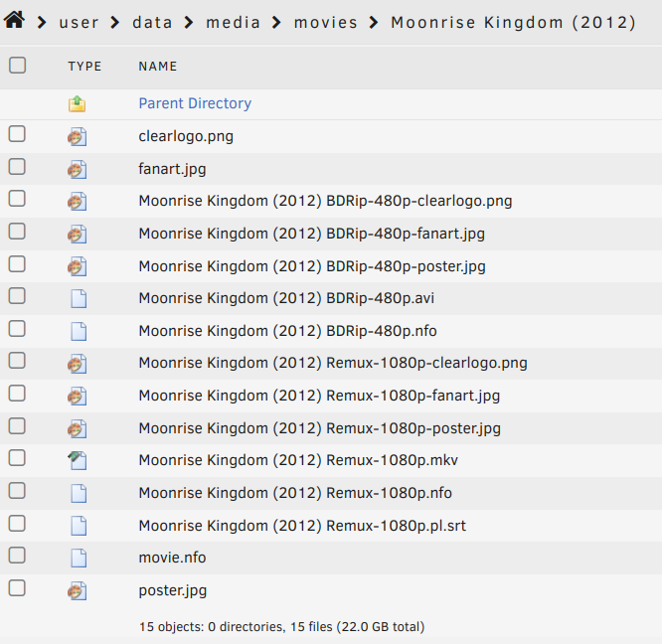Image resolution: width=662 pixels, height=644 pixels.
Task: Navigate to the movies breadcrumb folder
Action: pos(325,22)
